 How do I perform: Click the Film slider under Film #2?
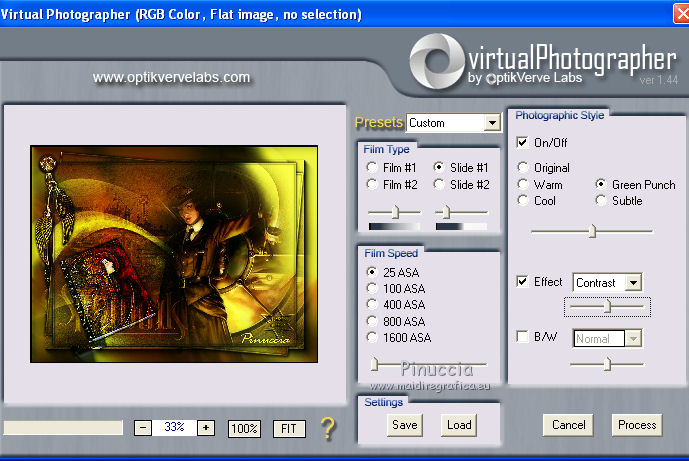point(395,212)
